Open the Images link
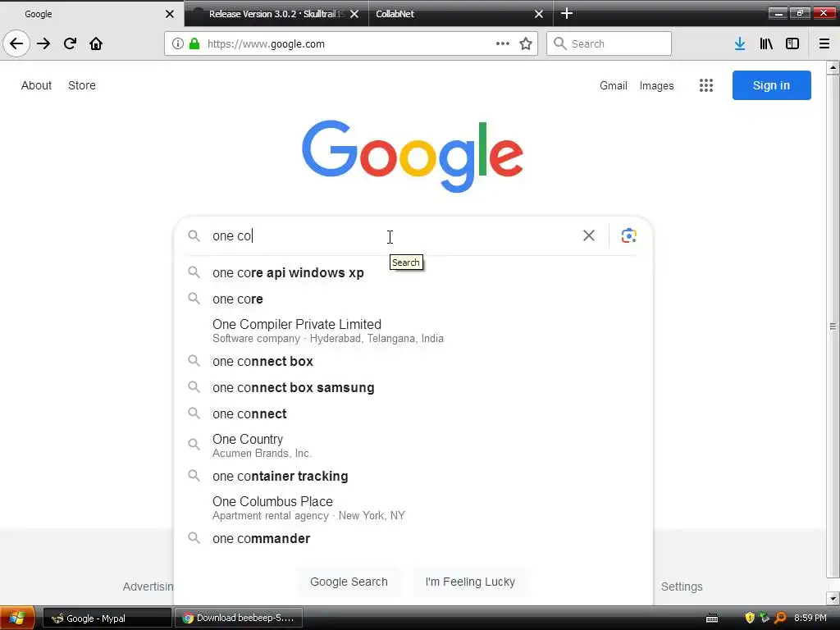This screenshot has width=840, height=630. (x=657, y=85)
